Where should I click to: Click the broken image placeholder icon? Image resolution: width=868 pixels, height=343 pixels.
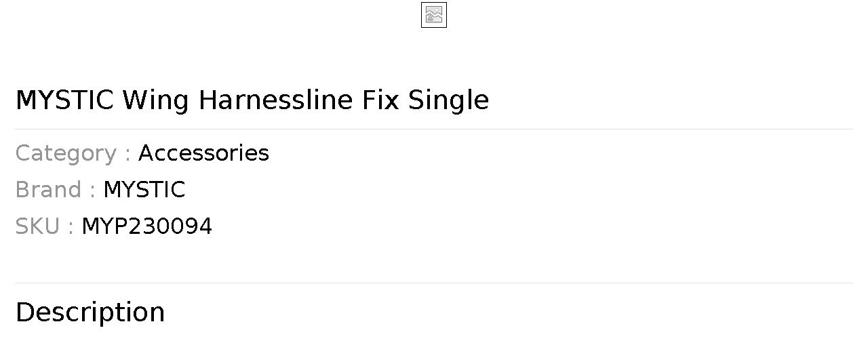coord(434,15)
